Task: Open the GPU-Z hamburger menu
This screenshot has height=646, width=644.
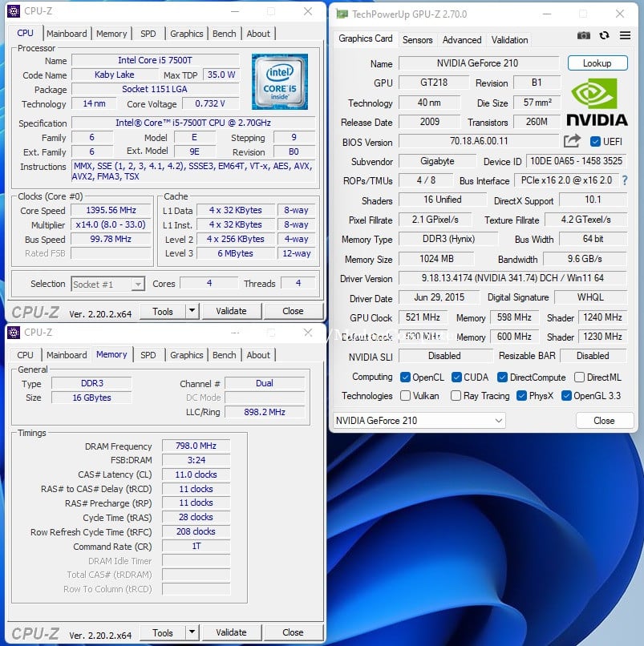Action: click(x=625, y=35)
